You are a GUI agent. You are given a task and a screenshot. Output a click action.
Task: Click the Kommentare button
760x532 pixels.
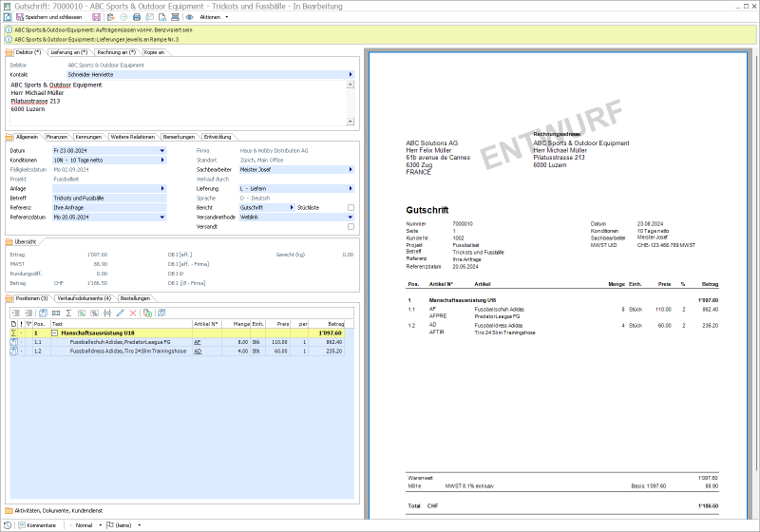37,525
